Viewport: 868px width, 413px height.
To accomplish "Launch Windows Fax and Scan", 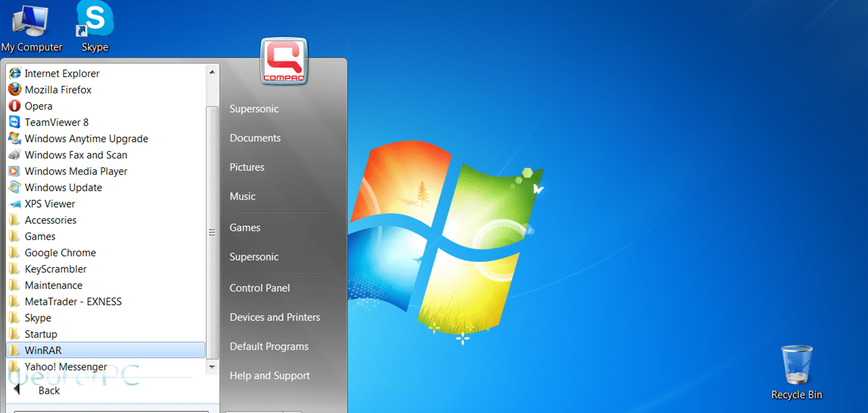I will point(68,155).
